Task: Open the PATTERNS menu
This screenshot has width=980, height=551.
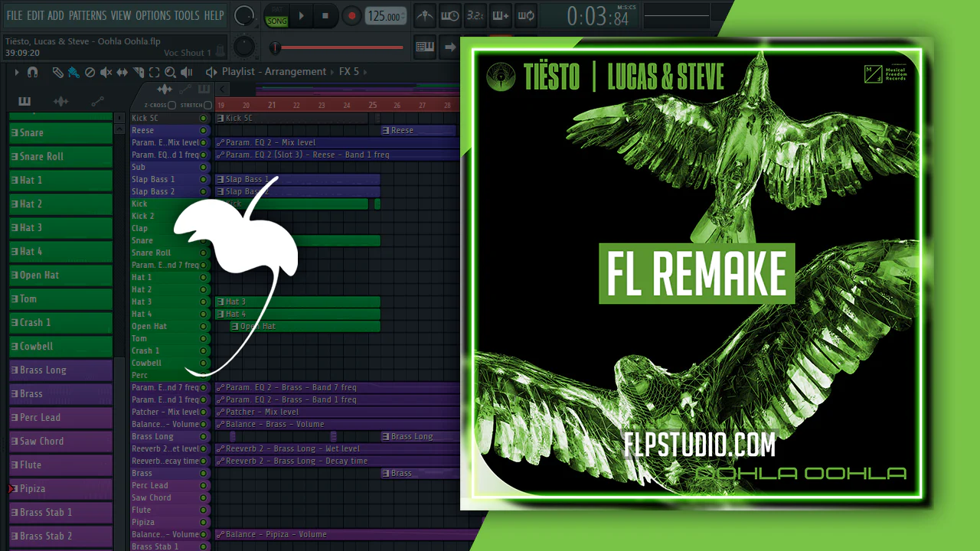Action: (x=87, y=15)
